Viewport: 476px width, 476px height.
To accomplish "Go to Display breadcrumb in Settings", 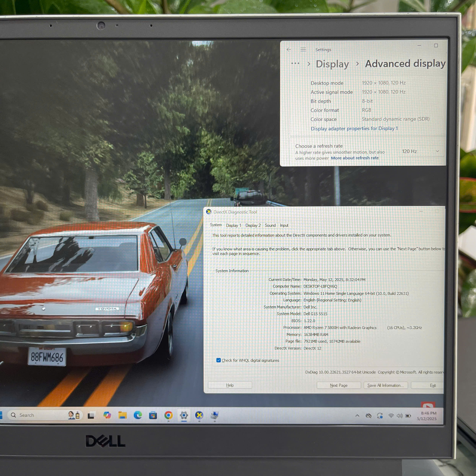I will tap(332, 64).
